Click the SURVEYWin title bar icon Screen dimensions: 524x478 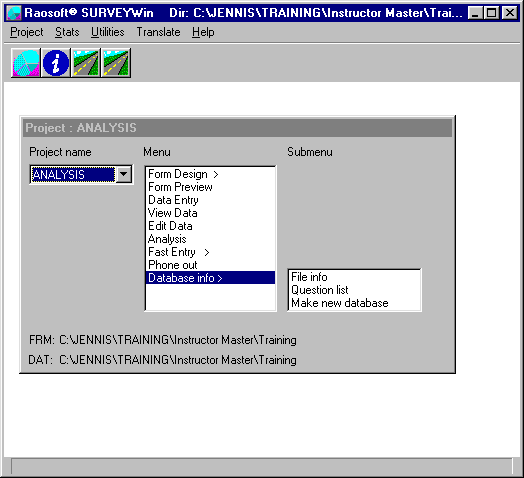point(14,13)
